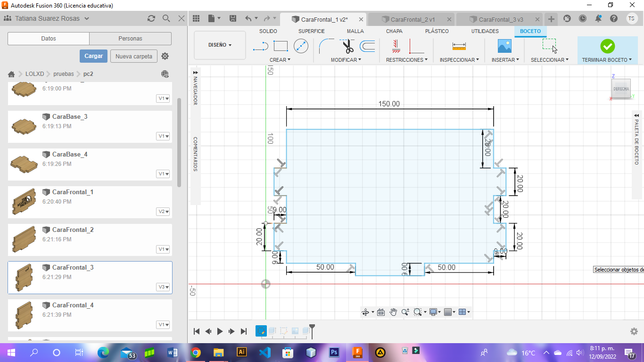
Task: Expand the SELECCIONAR menu
Action: [x=550, y=60]
